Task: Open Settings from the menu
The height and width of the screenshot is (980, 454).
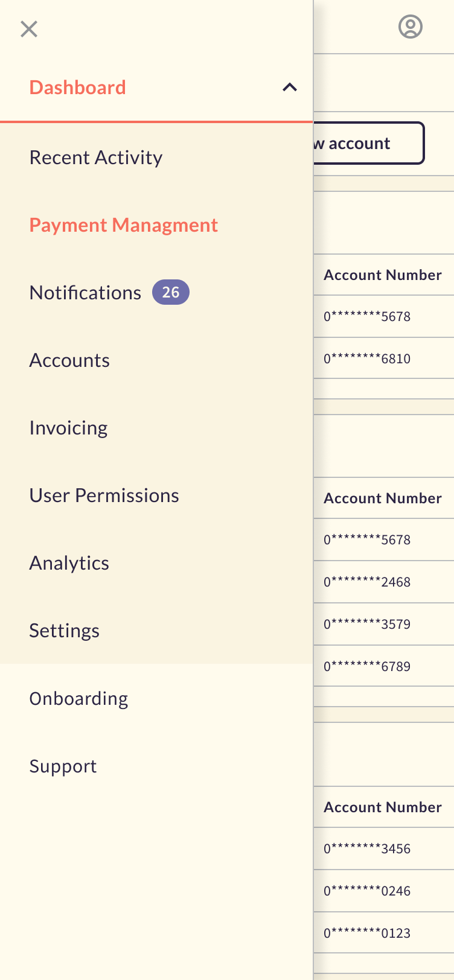Action: click(65, 631)
